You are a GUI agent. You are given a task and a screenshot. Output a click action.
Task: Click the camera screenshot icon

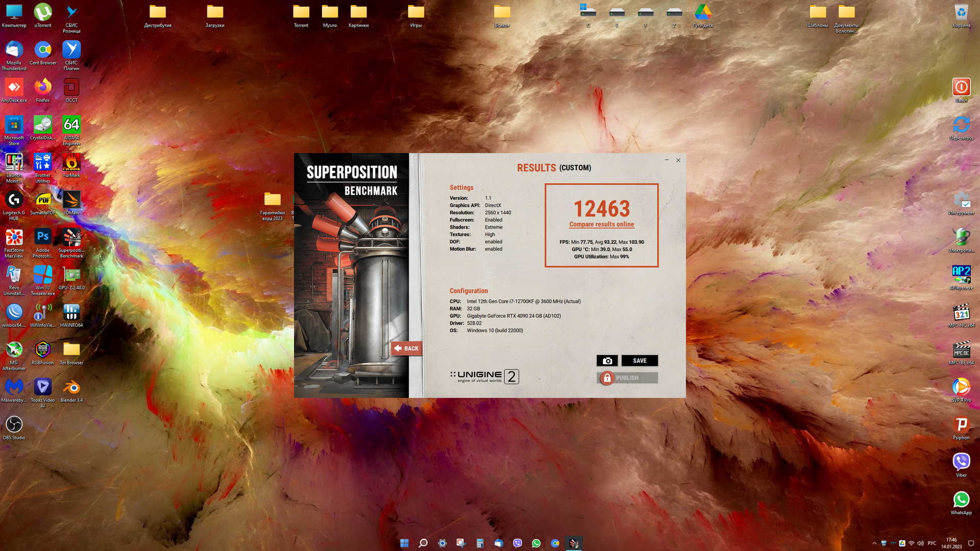coord(607,361)
